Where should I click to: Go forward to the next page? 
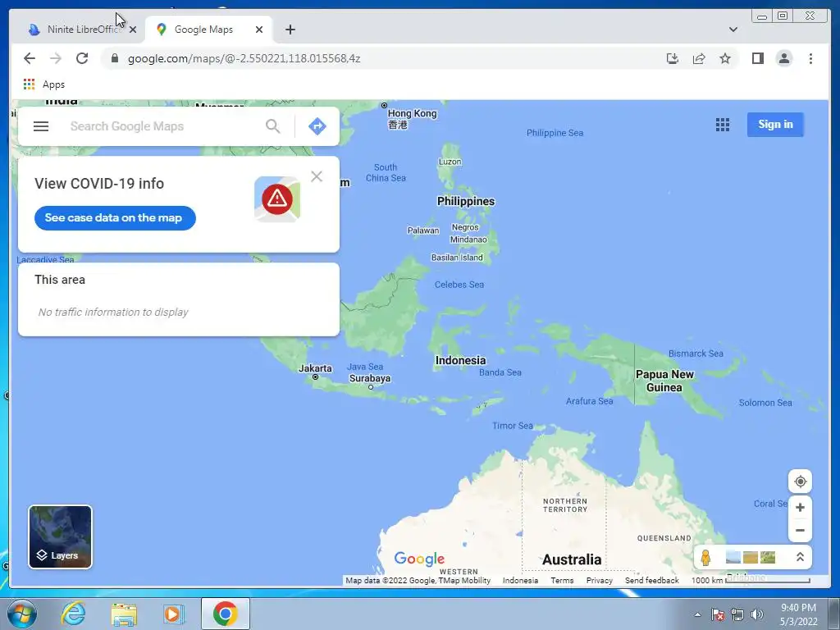[56, 58]
